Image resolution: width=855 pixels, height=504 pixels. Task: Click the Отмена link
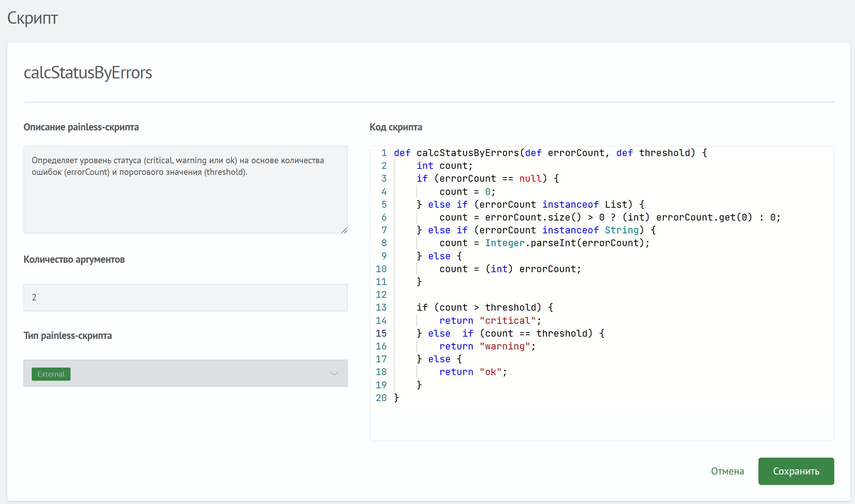click(x=727, y=471)
